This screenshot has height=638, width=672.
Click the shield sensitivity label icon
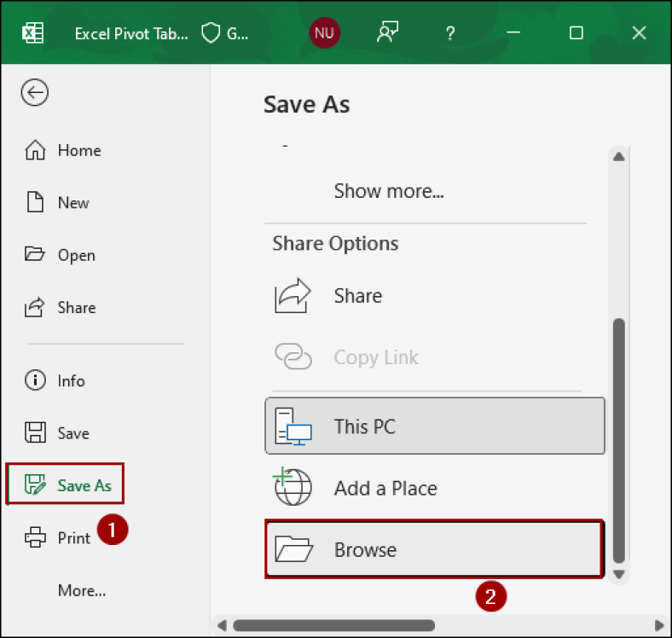(x=211, y=33)
